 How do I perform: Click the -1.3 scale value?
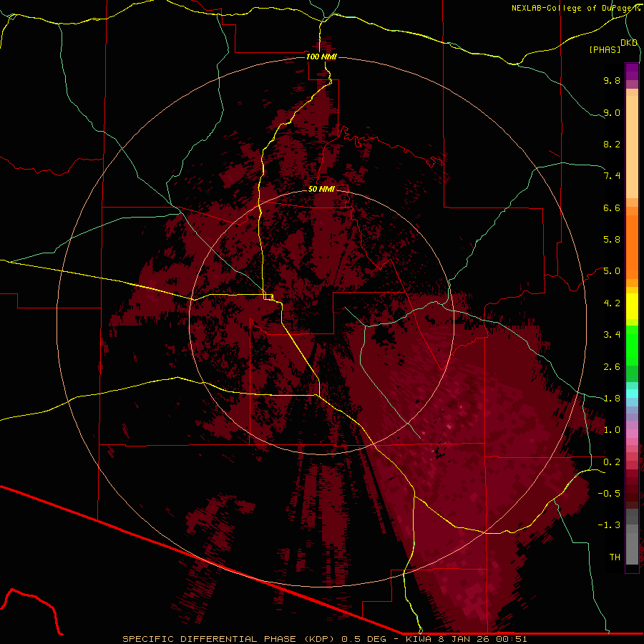pos(609,525)
